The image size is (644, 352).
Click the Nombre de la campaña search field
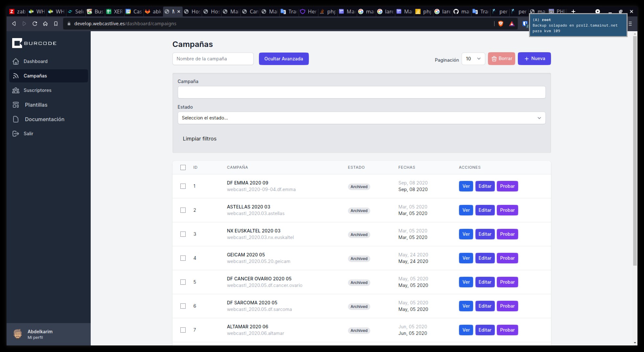213,59
